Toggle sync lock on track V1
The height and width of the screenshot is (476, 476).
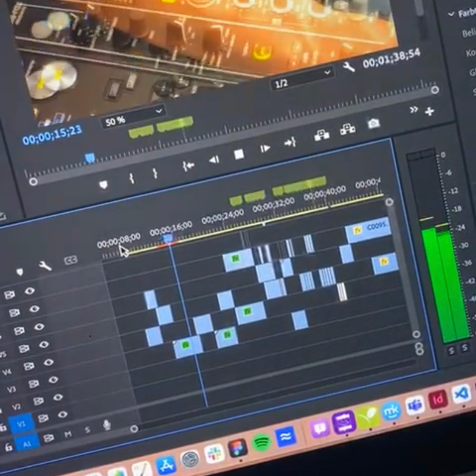[x=43, y=419]
